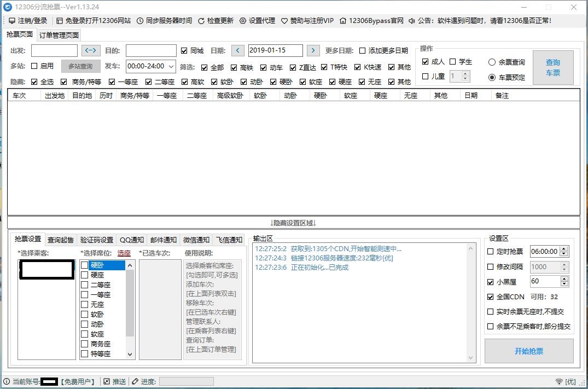The height and width of the screenshot is (389, 588).
Task: Click the 进度 pencil icon in status bar
Action: pyautogui.click(x=135, y=381)
